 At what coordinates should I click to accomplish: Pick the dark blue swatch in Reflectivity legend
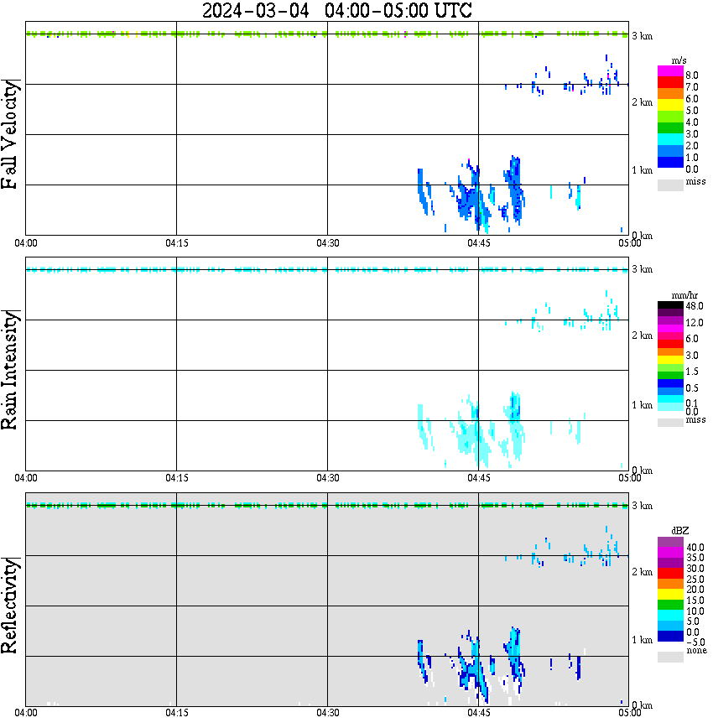coord(670,637)
